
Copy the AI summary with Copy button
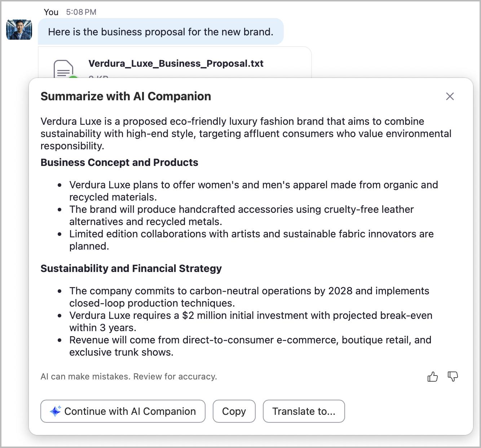click(x=234, y=411)
